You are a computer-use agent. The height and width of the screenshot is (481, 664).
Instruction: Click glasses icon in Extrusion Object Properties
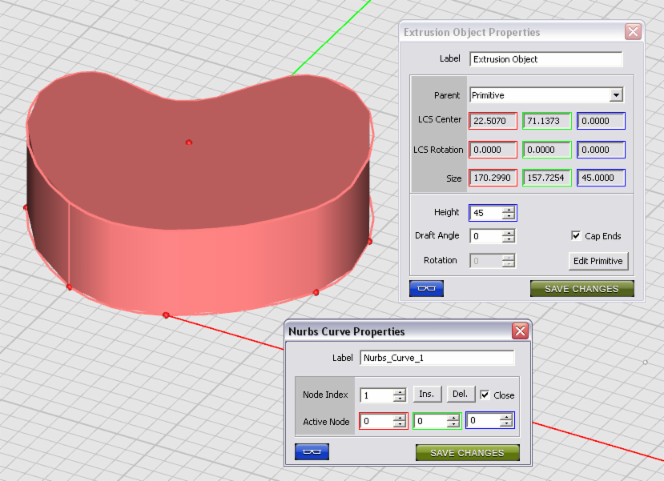pos(426,289)
